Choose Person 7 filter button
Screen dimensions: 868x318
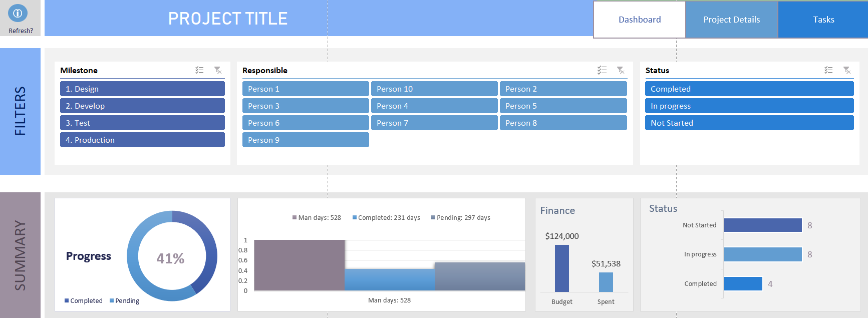pos(434,123)
